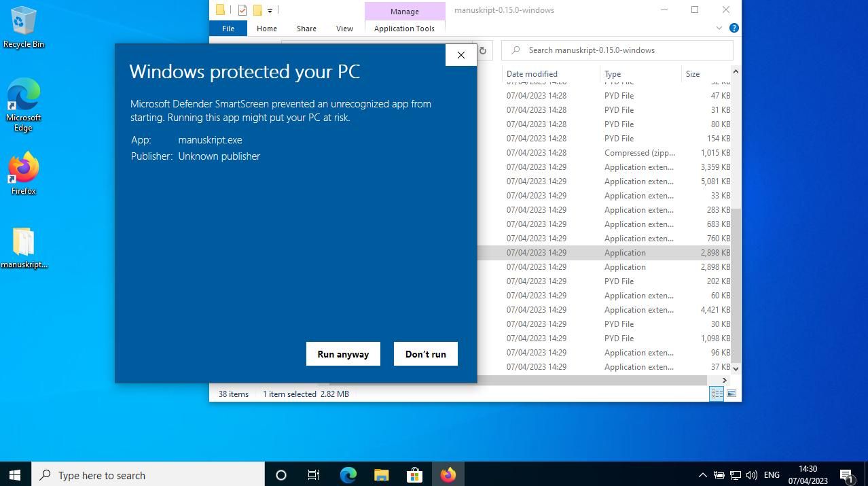Image resolution: width=868 pixels, height=486 pixels.
Task: Select the Compressed (zipp... file row
Action: tap(604, 153)
